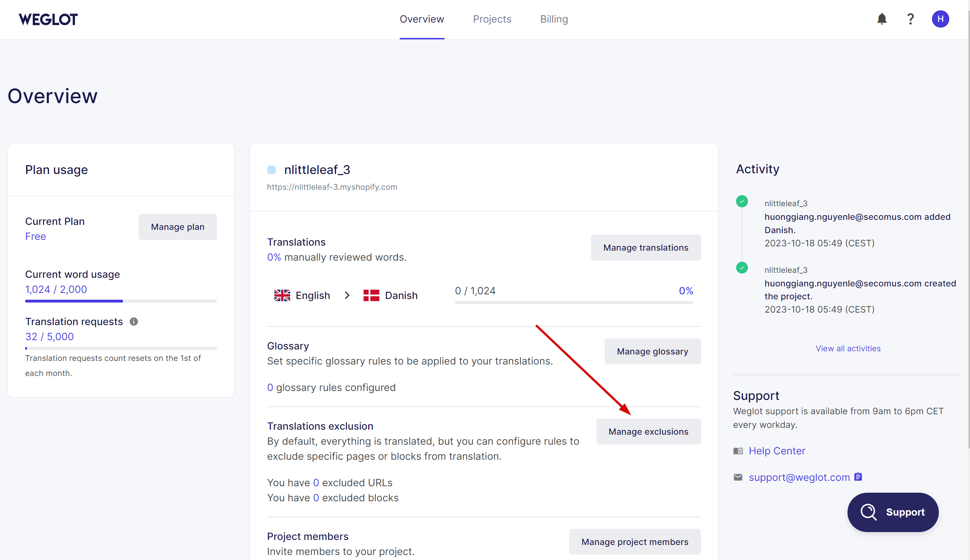Click the envelope icon beside support email
Screen dimensions: 970x560
click(738, 477)
